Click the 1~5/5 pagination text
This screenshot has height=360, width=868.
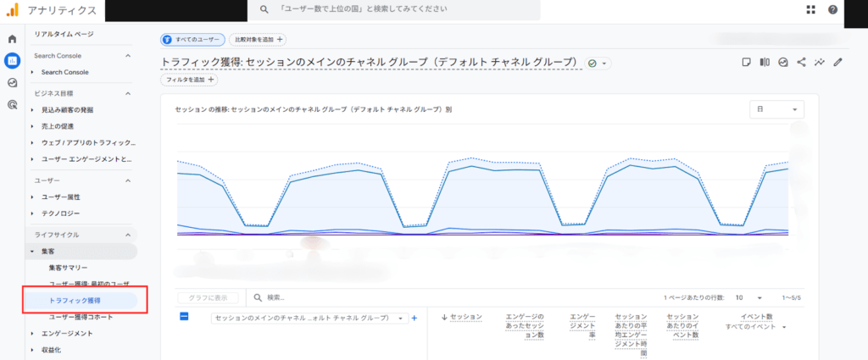[x=791, y=297]
